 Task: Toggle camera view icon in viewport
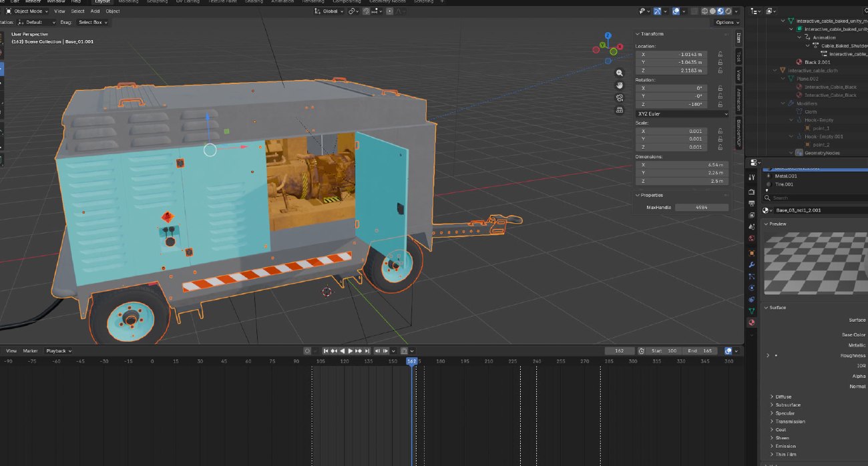(x=620, y=97)
